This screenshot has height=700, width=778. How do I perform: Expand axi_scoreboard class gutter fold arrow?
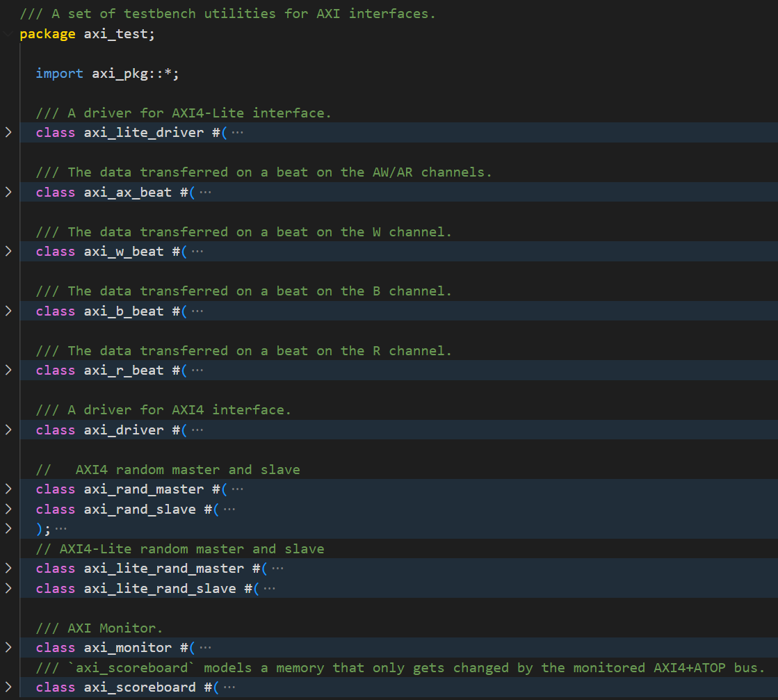[8, 687]
